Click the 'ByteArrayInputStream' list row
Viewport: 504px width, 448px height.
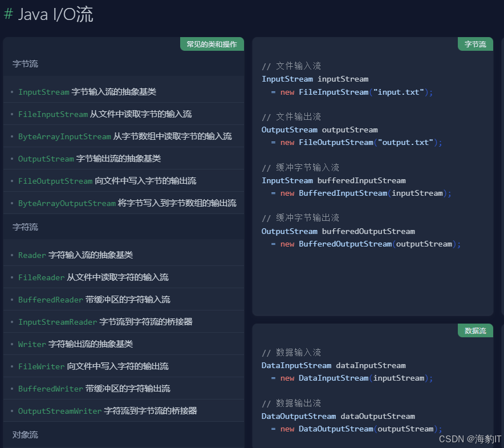124,136
